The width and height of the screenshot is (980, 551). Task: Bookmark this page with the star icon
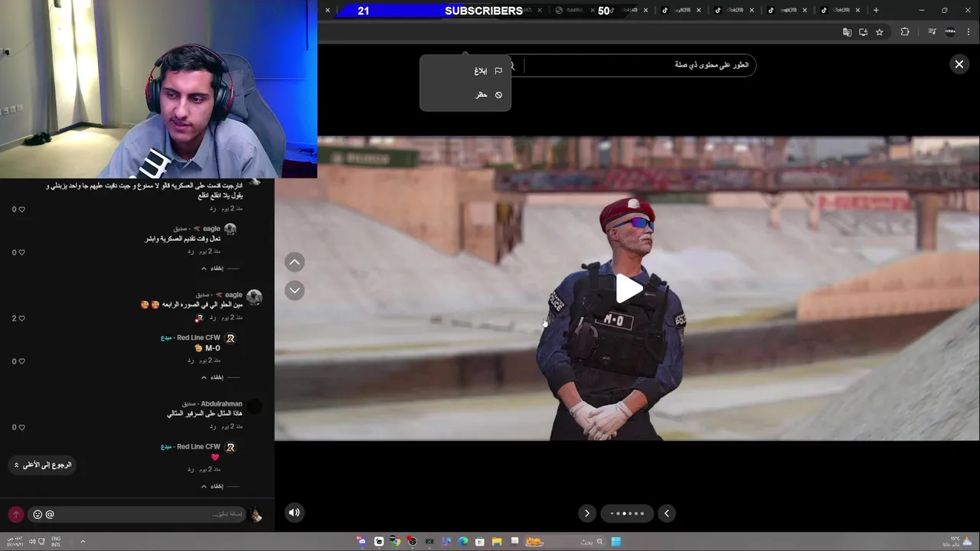pyautogui.click(x=880, y=32)
